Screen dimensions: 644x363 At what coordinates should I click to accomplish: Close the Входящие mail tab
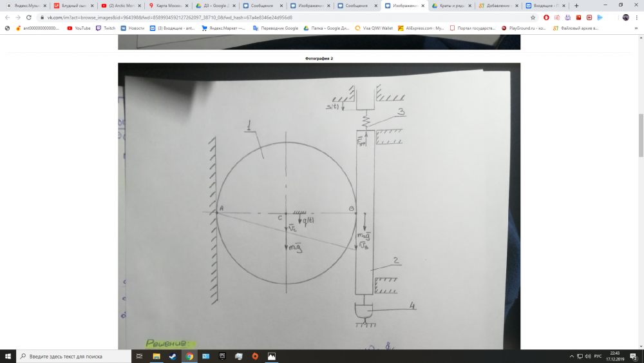click(563, 6)
